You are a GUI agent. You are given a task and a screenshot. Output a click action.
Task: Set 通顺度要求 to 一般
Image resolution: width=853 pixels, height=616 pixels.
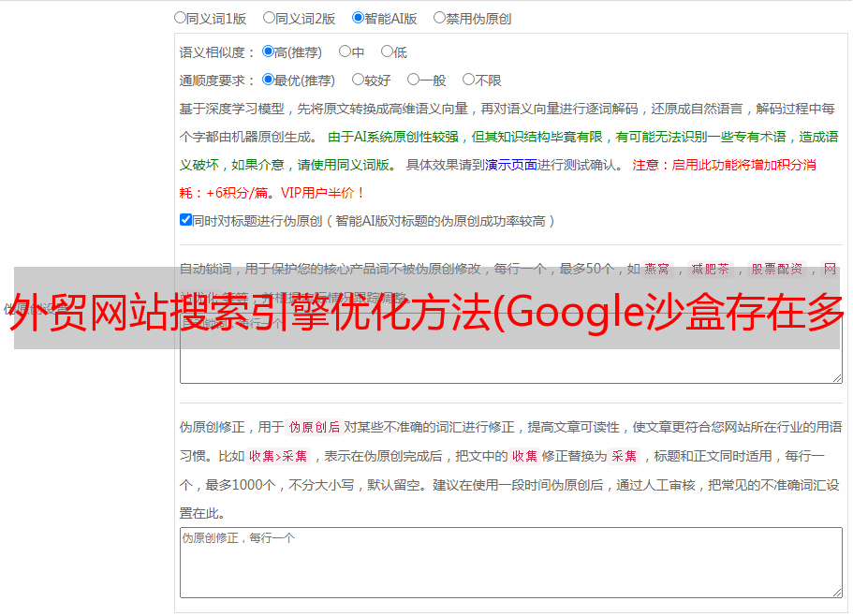point(414,80)
